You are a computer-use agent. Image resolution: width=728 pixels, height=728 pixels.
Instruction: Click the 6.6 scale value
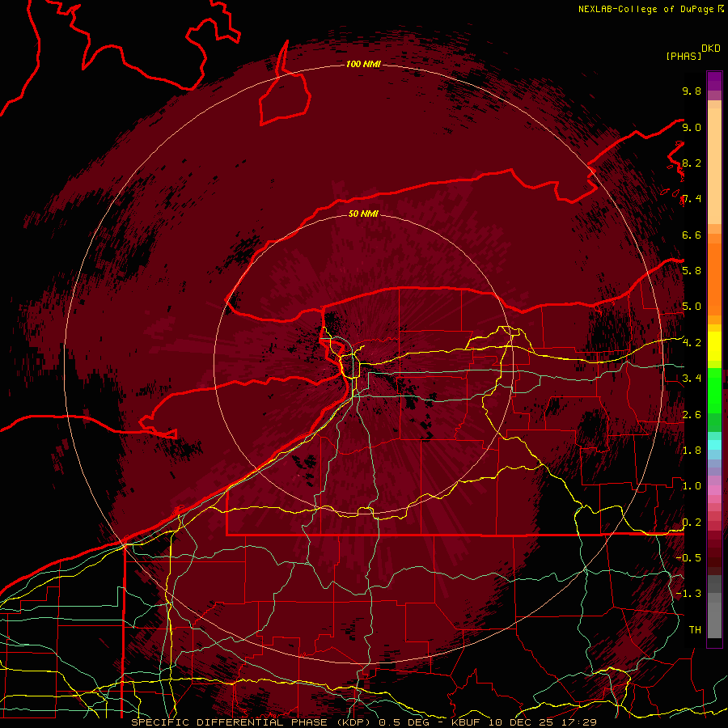pyautogui.click(x=692, y=235)
